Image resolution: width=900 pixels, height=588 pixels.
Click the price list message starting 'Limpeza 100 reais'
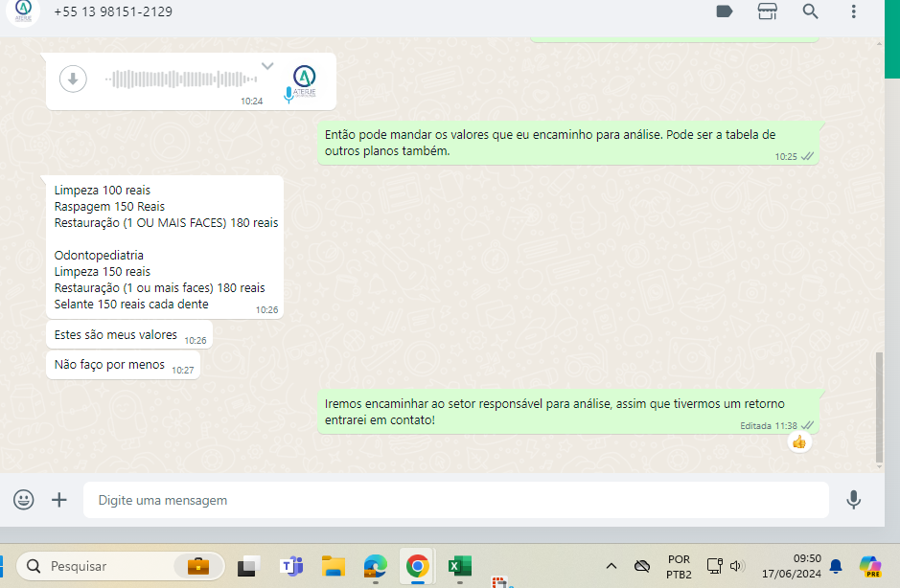tap(165, 247)
